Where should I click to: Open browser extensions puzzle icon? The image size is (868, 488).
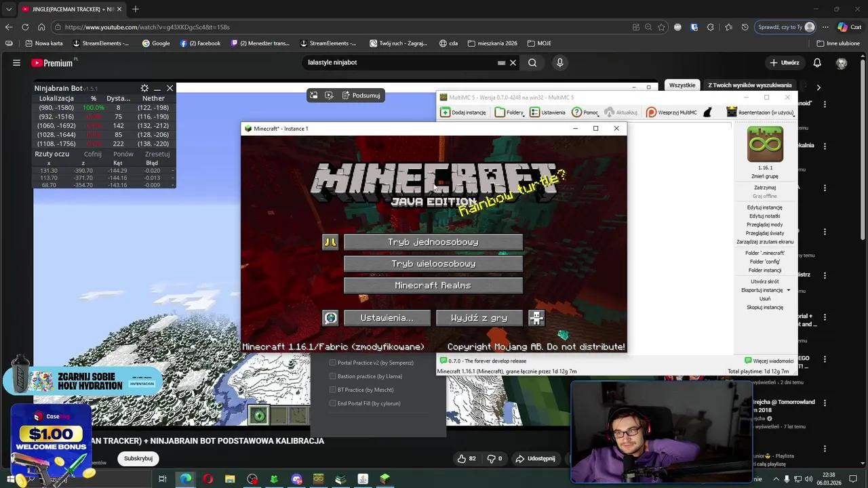pos(710,27)
